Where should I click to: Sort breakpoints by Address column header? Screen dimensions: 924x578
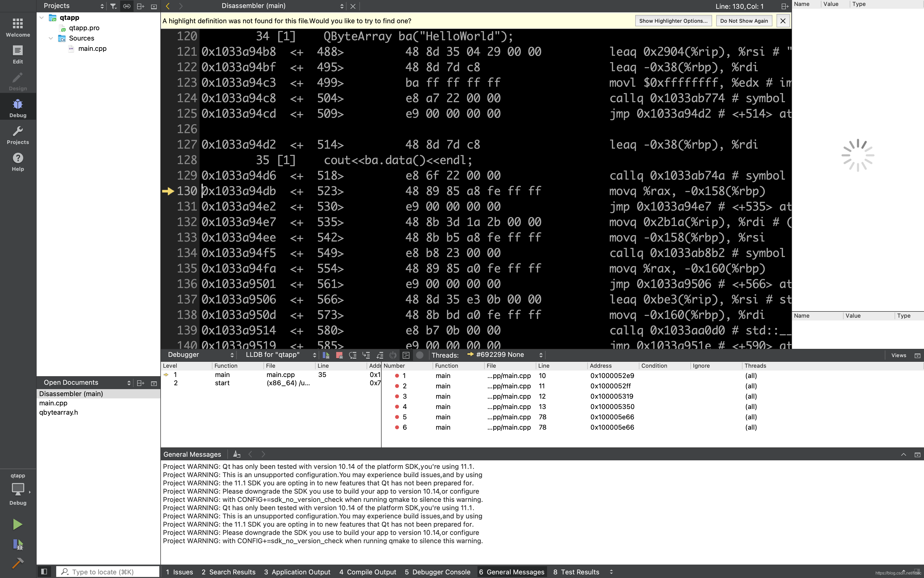613,366
